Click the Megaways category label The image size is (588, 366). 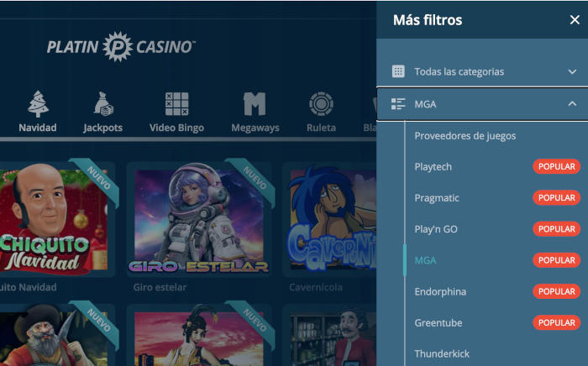(255, 128)
